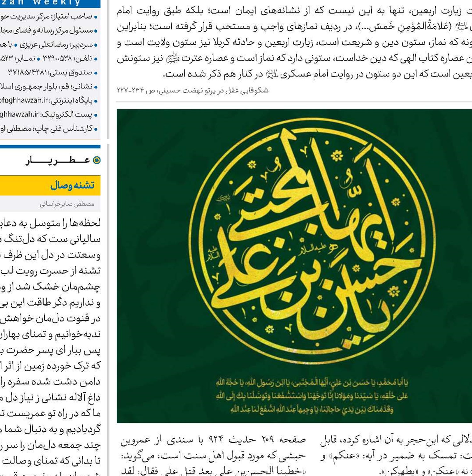Click the postal box "صندوق پستی: ۳۷۱۸۵/۴۳۸۱"
Viewport: 472px width, 476px height.
[x=50, y=73]
